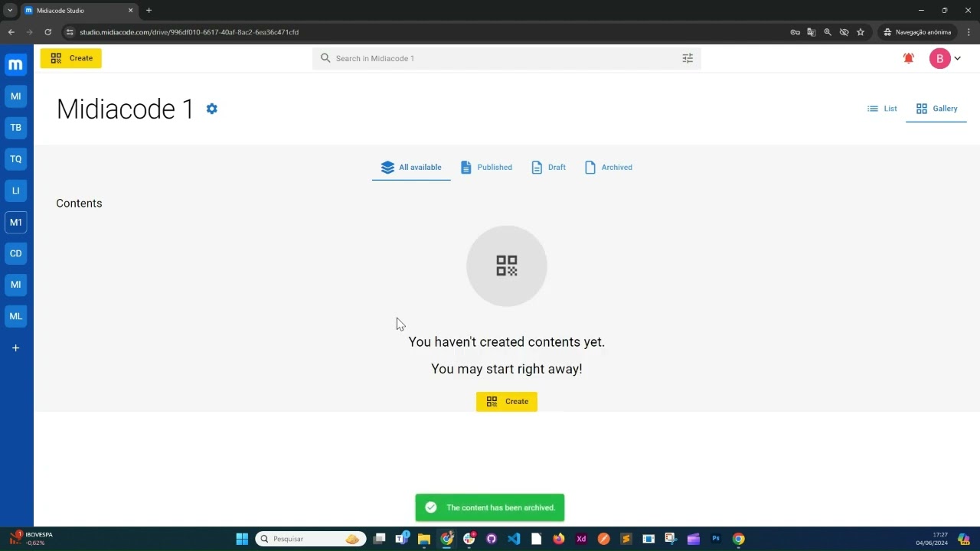980x551 pixels.
Task: Open the red notifications bell
Action: tap(909, 58)
